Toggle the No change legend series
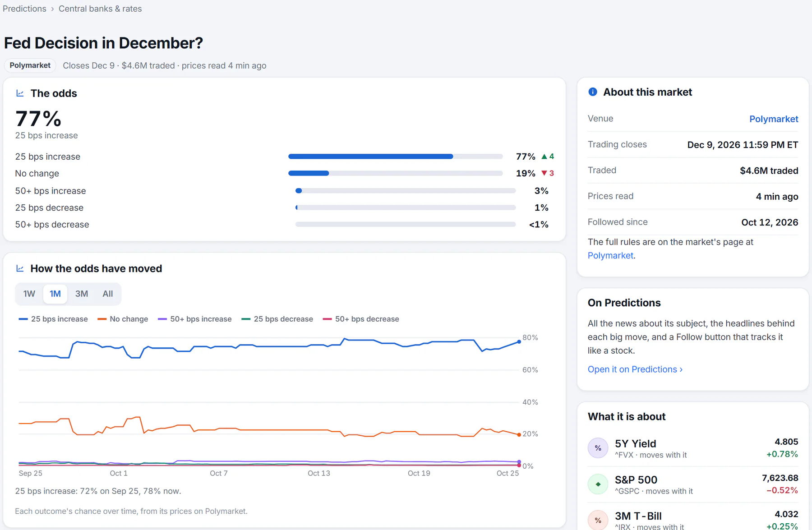This screenshot has height=530, width=812. click(x=123, y=319)
